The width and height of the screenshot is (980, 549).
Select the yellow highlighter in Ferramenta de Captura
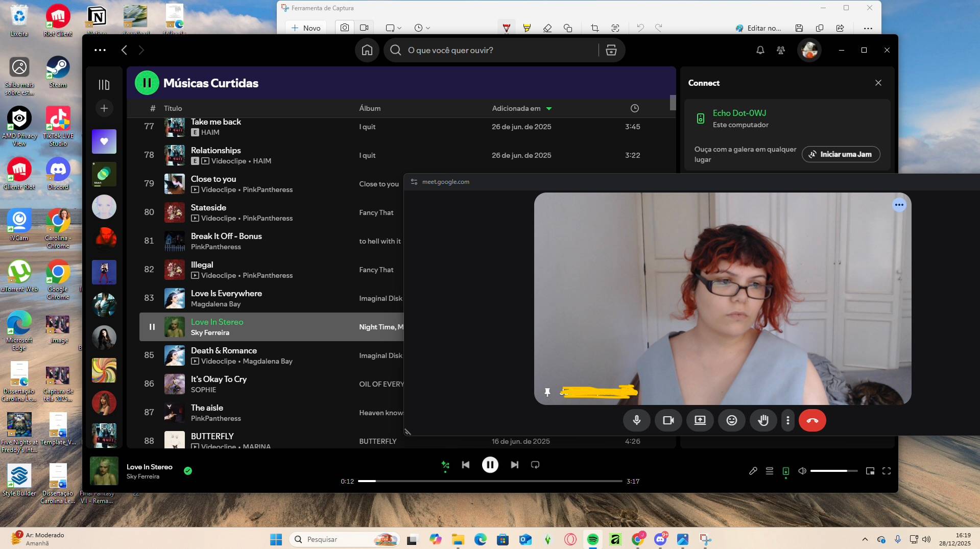(527, 28)
